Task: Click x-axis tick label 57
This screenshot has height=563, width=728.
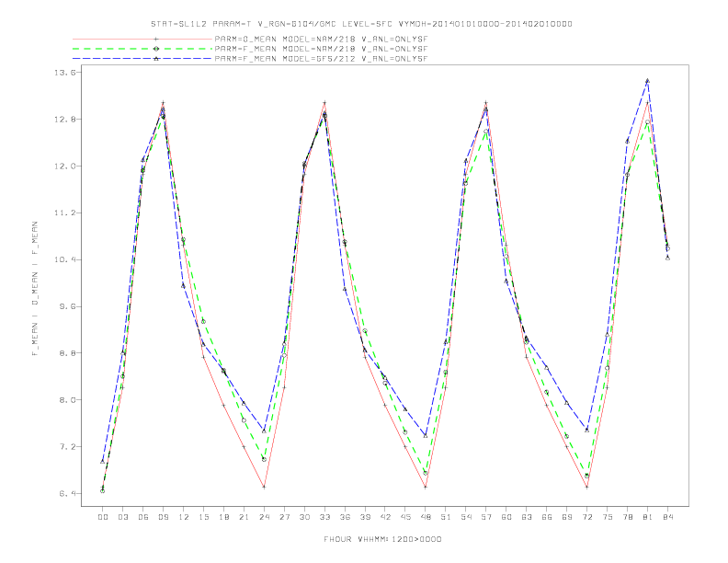Action: click(486, 517)
